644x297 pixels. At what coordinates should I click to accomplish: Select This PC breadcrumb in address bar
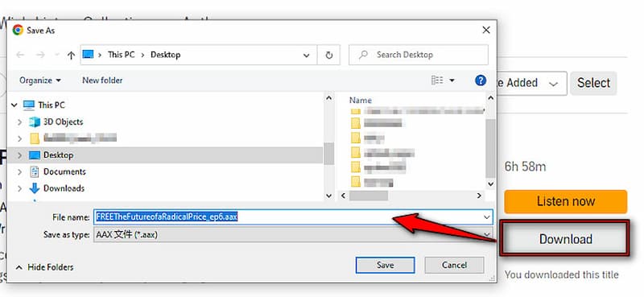pyautogui.click(x=122, y=55)
